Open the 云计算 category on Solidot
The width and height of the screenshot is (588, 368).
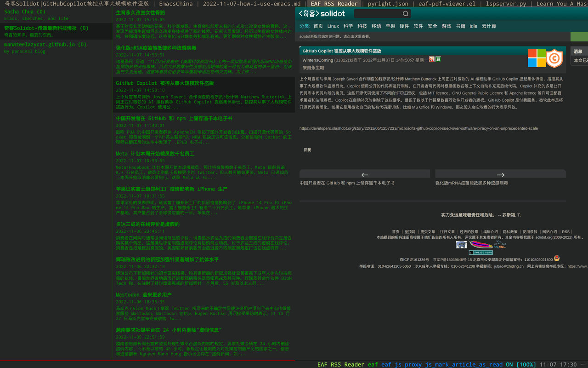pos(489,26)
